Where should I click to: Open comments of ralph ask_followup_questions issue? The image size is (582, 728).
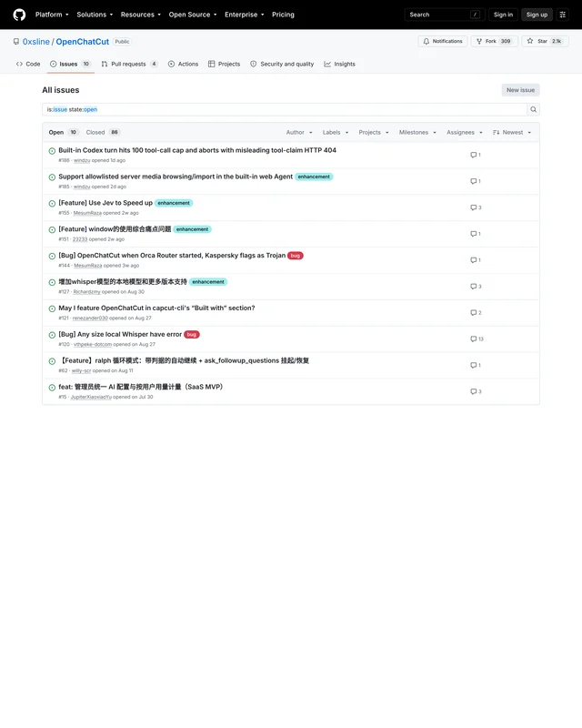[476, 366]
